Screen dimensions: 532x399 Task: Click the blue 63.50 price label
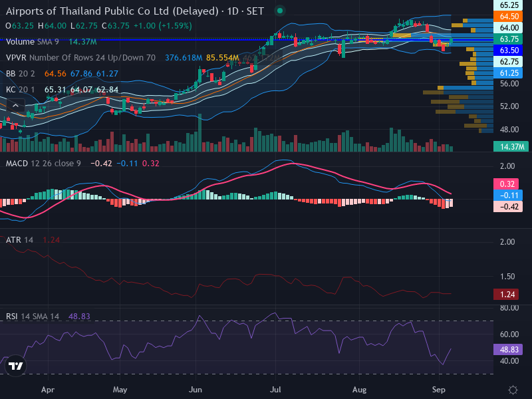coord(509,51)
